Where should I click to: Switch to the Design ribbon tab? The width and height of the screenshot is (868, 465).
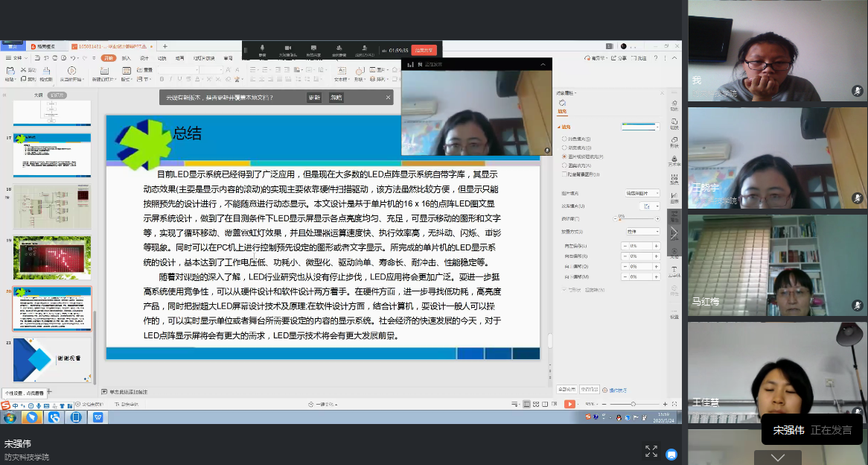click(x=144, y=57)
